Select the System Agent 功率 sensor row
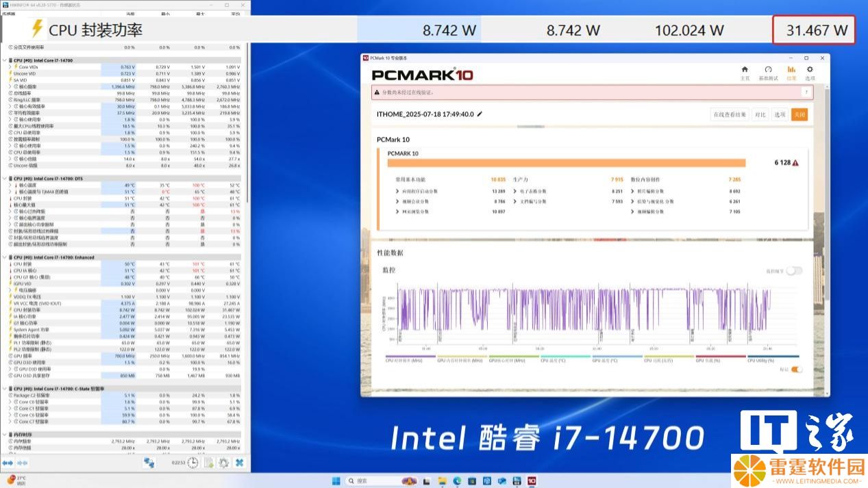This screenshot has width=868, height=488. (124, 330)
